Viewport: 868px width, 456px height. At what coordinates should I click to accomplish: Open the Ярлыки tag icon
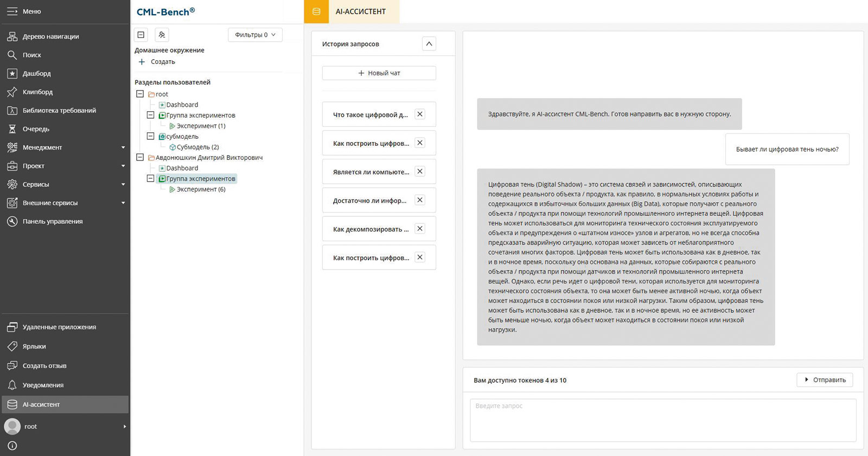point(12,346)
